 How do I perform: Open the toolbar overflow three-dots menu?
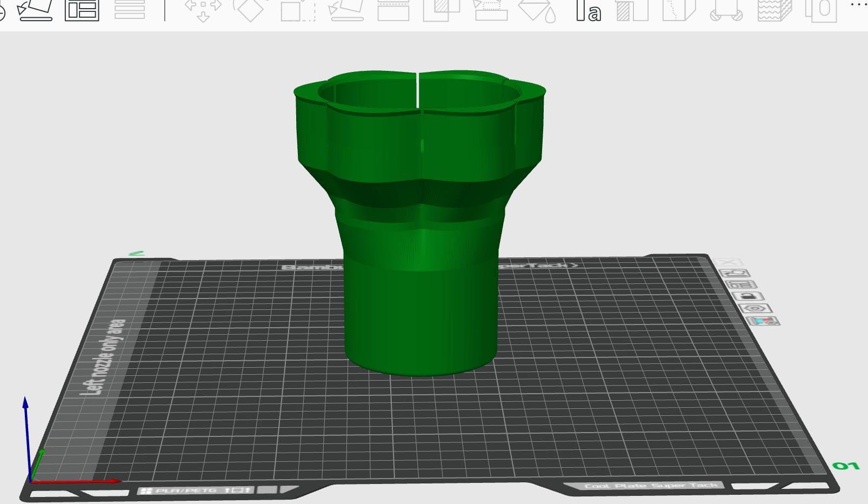(x=858, y=5)
